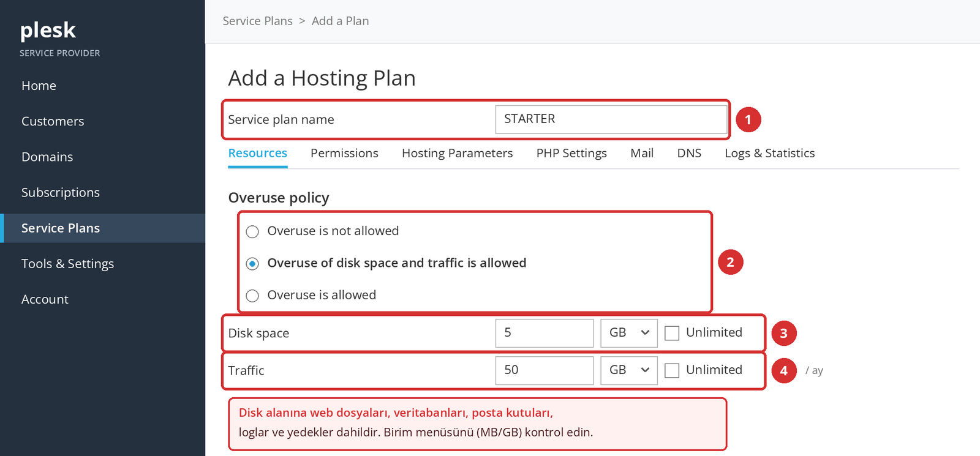Click red annotation marker 3
Screen dimensions: 980x456
point(783,334)
